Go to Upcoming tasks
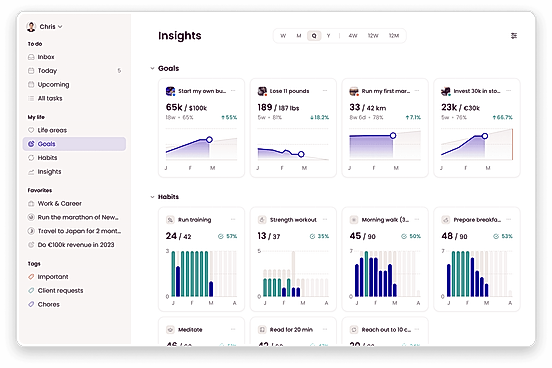This screenshot has height=368, width=552. pos(74,85)
